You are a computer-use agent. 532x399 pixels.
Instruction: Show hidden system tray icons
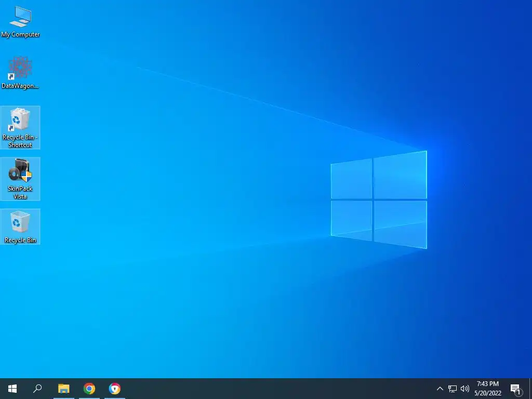tap(440, 389)
